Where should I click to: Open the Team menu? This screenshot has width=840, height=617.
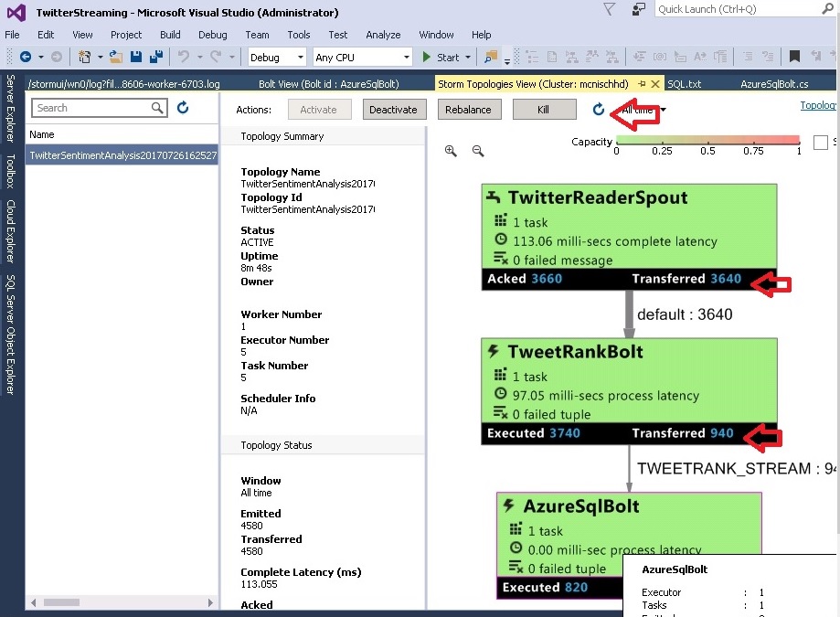point(257,35)
